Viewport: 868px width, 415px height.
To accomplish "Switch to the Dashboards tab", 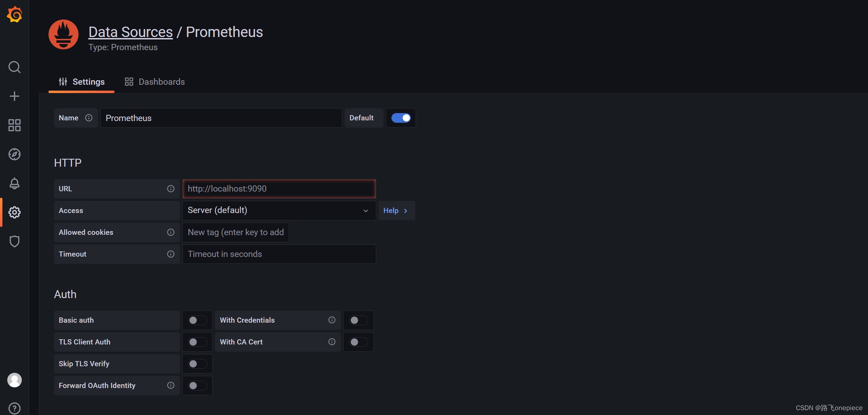I will tap(155, 82).
